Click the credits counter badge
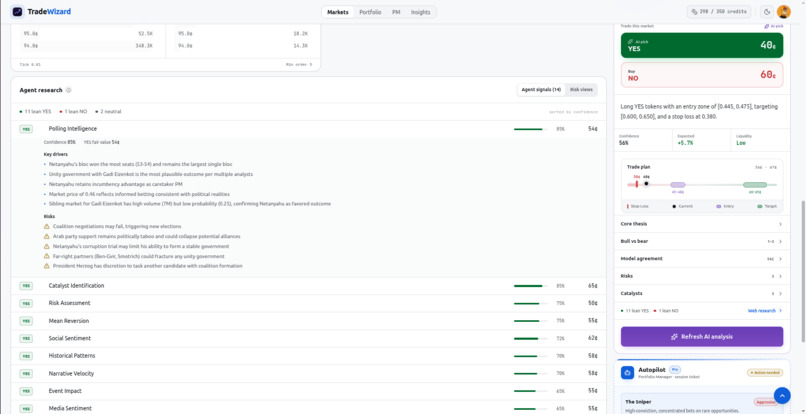The height and width of the screenshot is (414, 806). click(719, 12)
